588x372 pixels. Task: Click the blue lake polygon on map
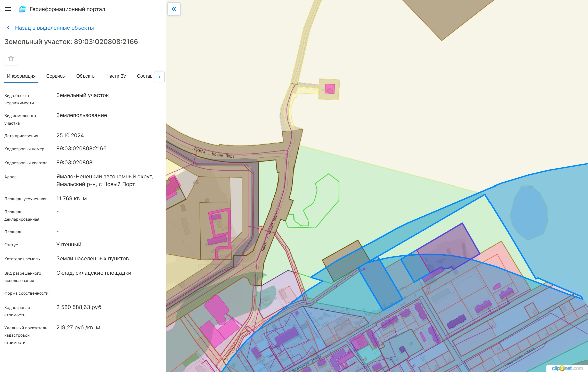[x=529, y=213]
